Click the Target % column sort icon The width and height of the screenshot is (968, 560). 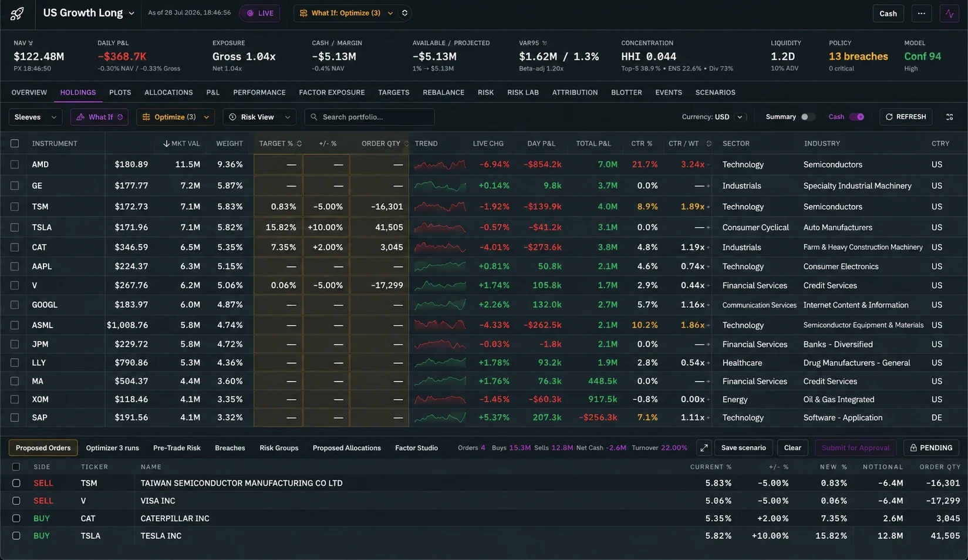pyautogui.click(x=299, y=144)
